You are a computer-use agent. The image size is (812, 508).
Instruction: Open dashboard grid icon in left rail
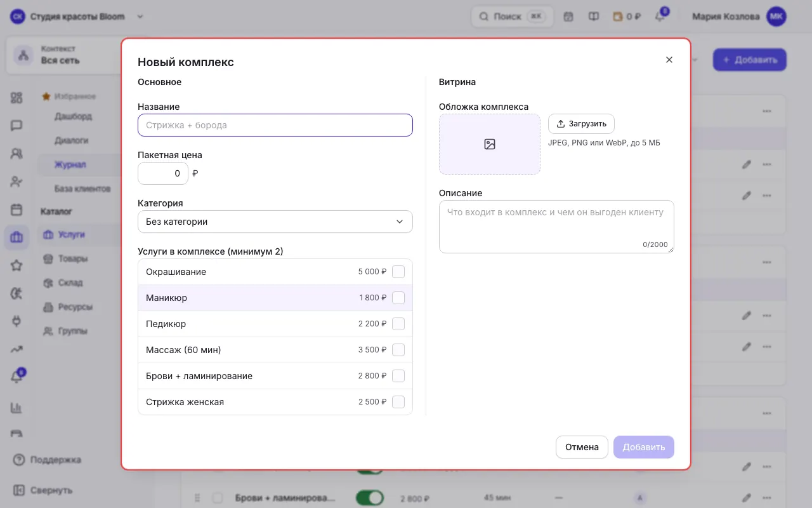16,98
